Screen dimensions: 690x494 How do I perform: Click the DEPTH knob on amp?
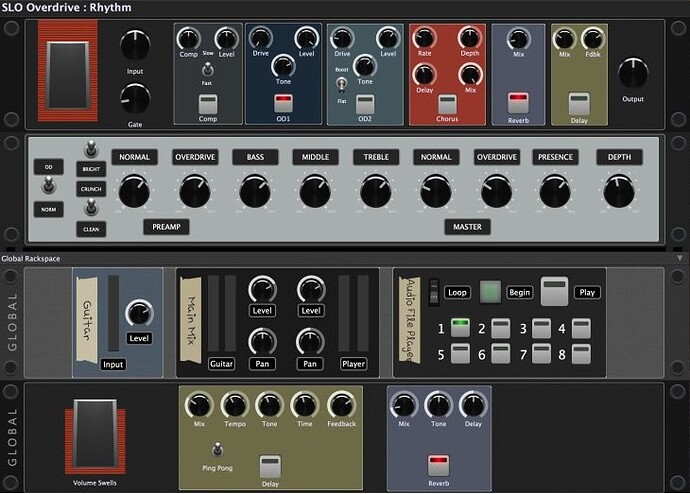[619, 191]
